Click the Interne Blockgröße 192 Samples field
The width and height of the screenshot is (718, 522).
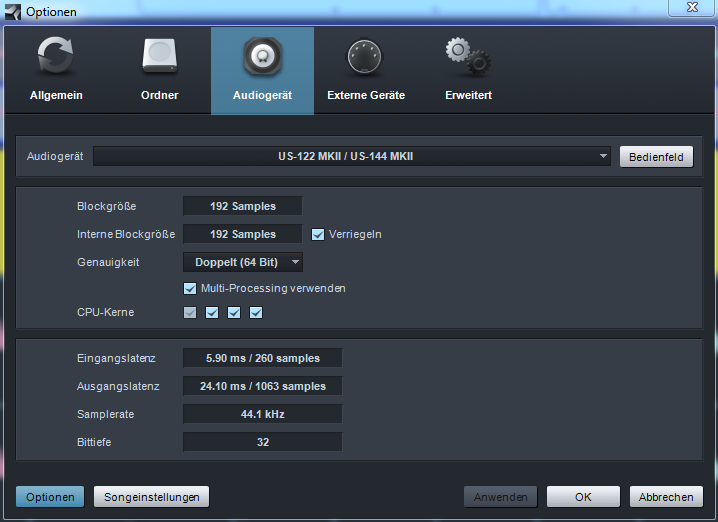pos(243,234)
